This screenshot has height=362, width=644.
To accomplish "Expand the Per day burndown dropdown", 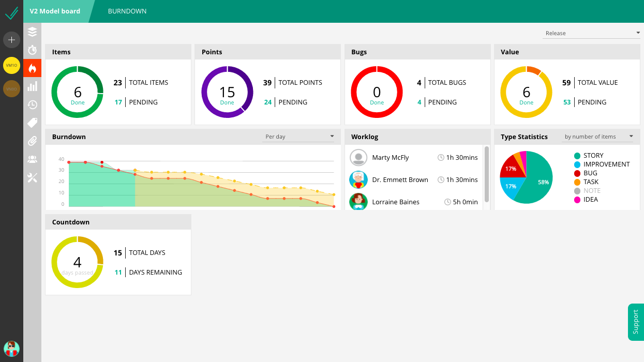I will click(299, 137).
